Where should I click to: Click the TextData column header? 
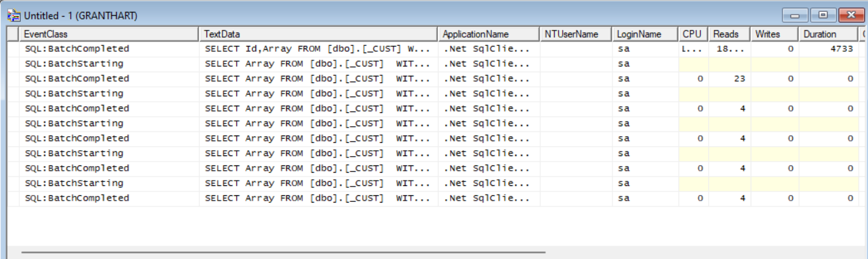pos(319,34)
